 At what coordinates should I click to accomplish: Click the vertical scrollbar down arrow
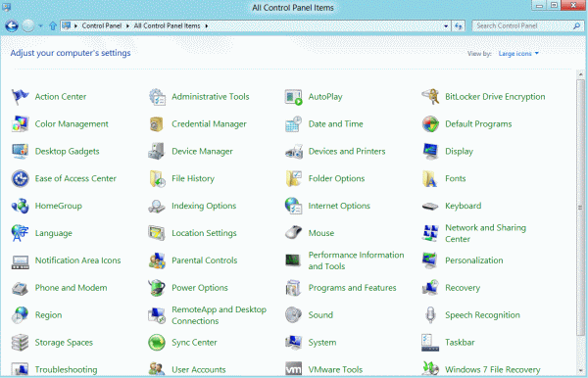click(x=580, y=371)
